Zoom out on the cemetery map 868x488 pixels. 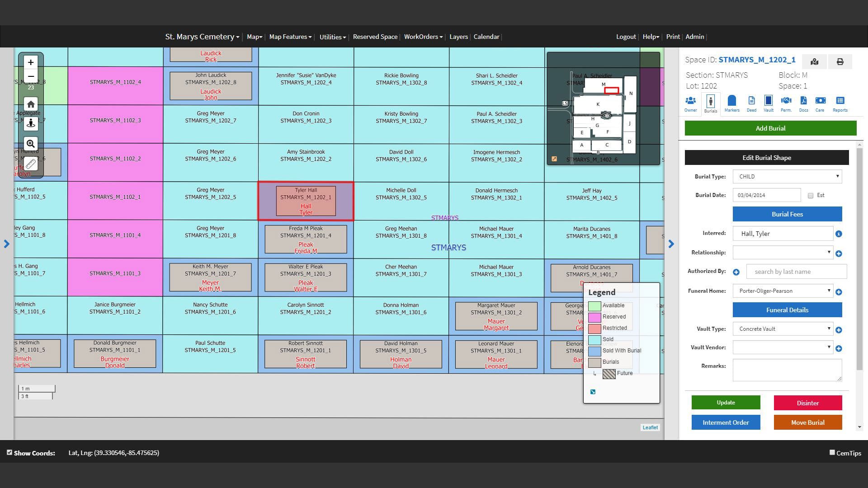click(x=31, y=76)
